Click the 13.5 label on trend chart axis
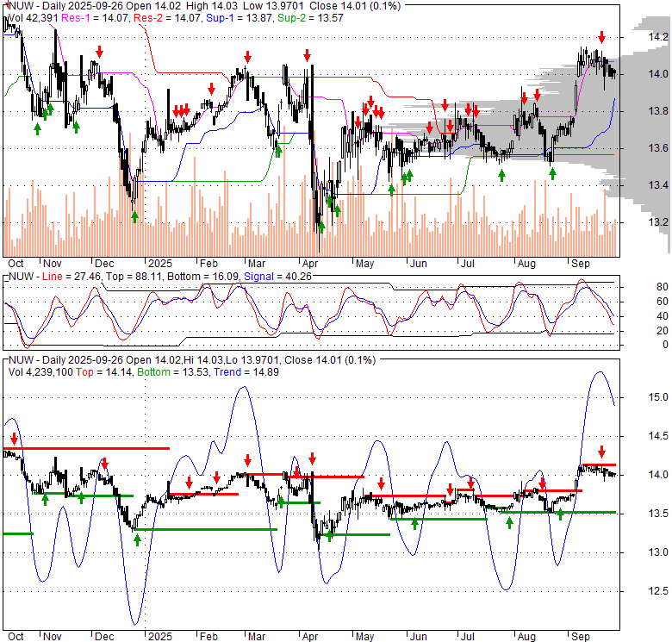Image resolution: width=672 pixels, height=642 pixels. [658, 514]
